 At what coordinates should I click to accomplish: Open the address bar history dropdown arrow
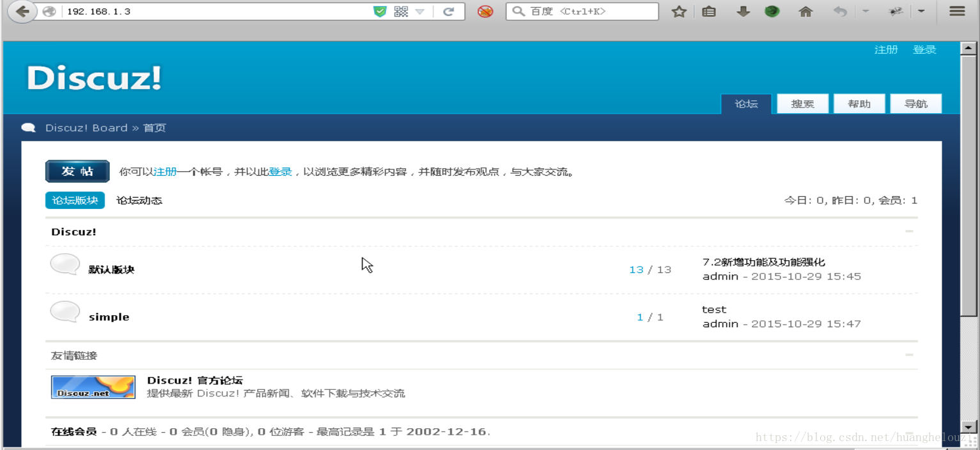click(x=420, y=12)
